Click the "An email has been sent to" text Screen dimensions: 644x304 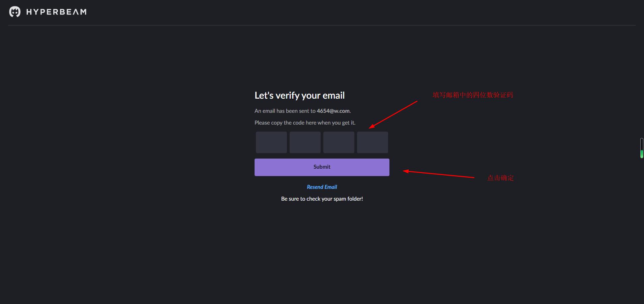tap(285, 111)
